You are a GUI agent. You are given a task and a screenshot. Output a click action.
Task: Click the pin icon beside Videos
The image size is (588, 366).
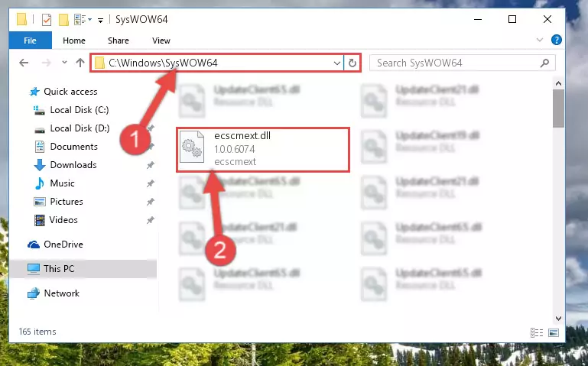(151, 220)
